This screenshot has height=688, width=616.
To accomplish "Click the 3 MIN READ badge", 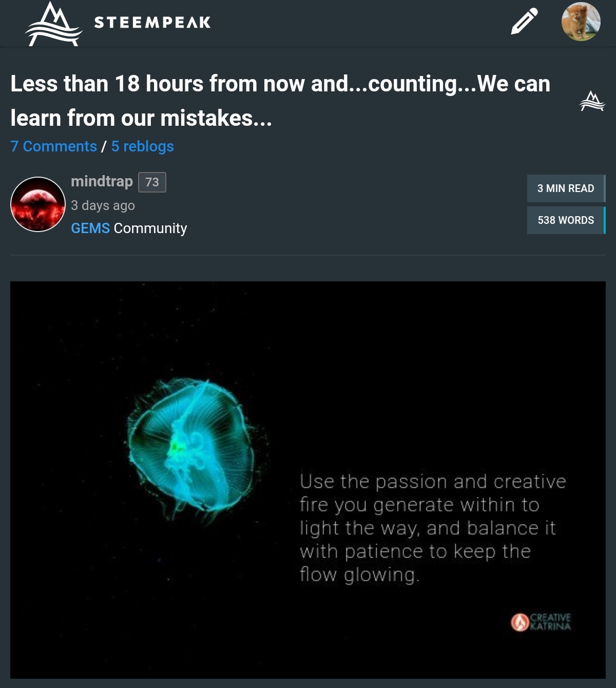I will (x=566, y=188).
